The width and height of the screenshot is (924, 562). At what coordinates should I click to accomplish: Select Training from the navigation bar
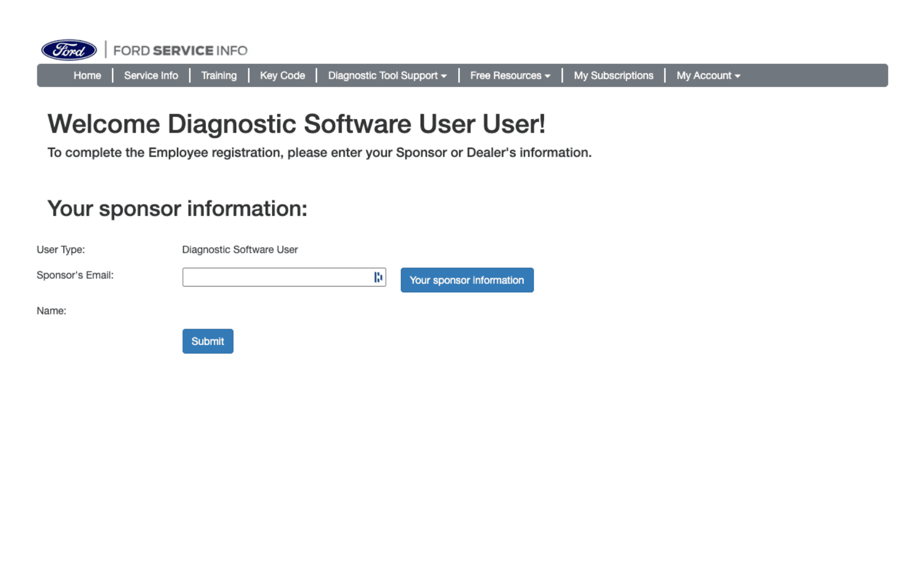[x=219, y=75]
